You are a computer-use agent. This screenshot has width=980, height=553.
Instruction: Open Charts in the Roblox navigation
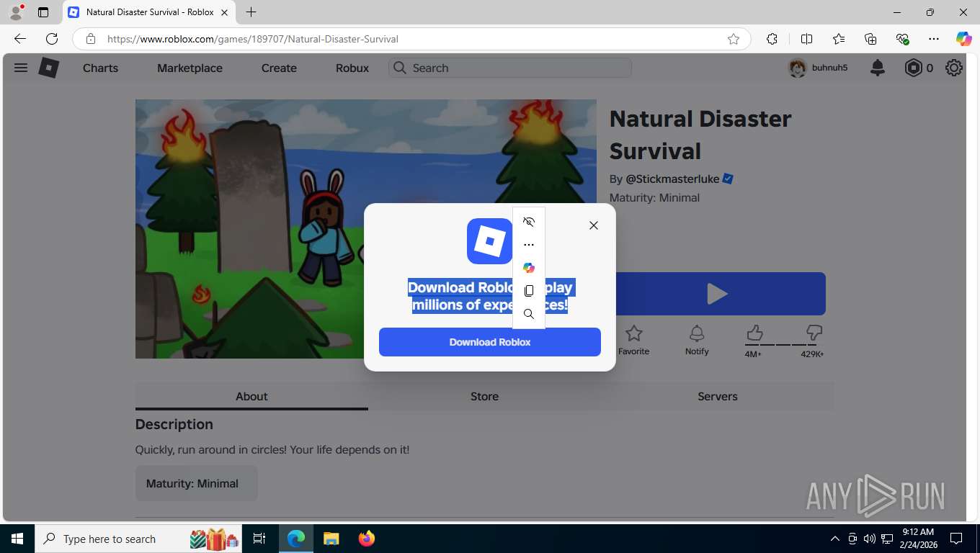(100, 68)
